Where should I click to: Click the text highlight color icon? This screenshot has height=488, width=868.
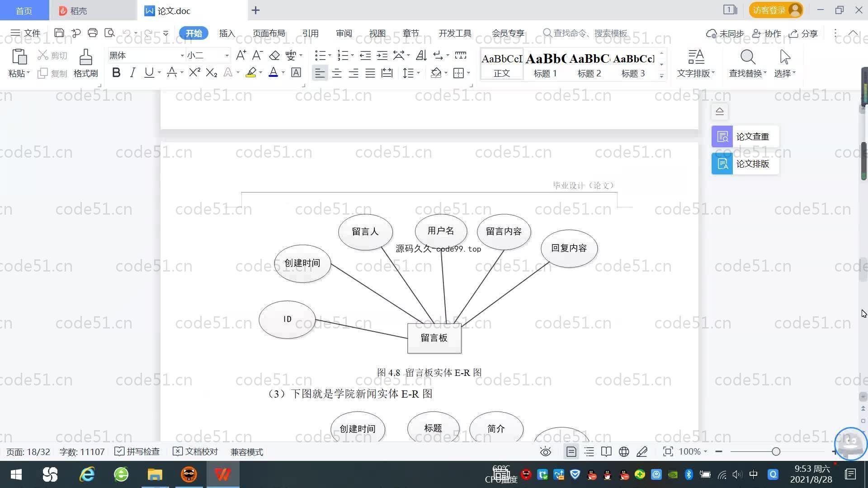pos(251,73)
